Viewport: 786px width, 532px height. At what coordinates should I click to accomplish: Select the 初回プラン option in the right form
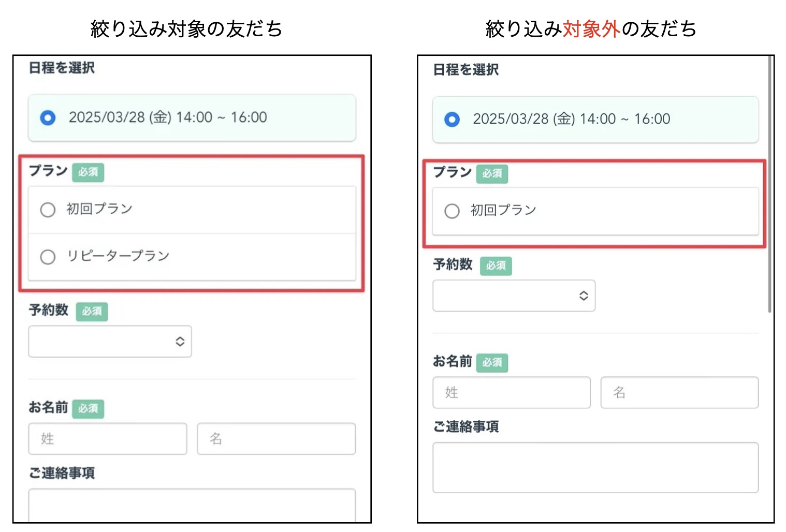(x=452, y=211)
